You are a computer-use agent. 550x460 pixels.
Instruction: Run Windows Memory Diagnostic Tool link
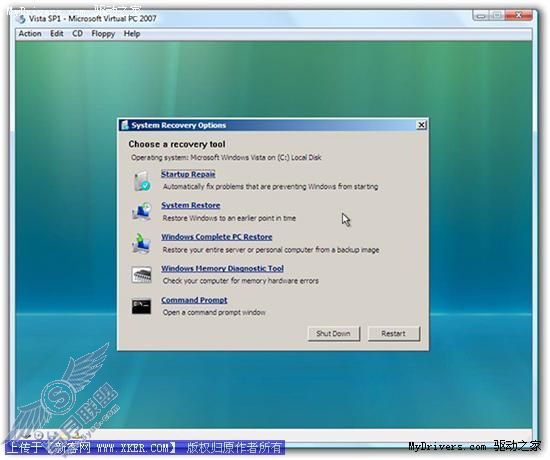[222, 268]
